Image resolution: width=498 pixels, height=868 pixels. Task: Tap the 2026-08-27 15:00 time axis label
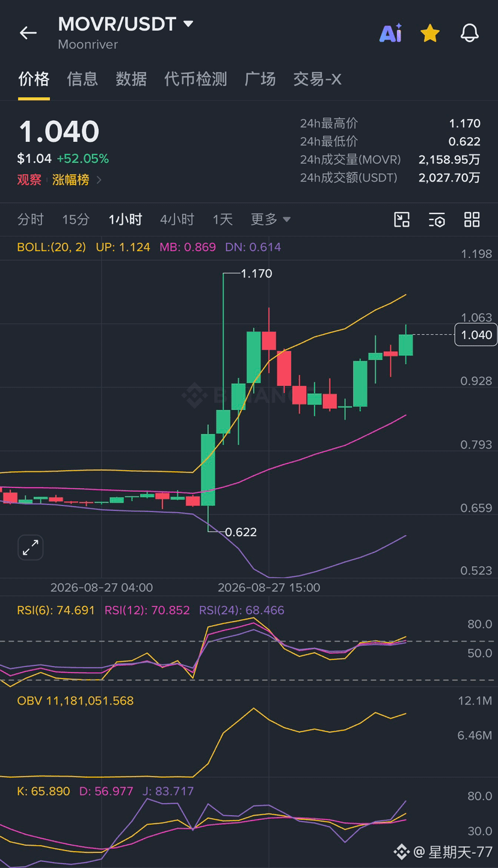pos(269,587)
